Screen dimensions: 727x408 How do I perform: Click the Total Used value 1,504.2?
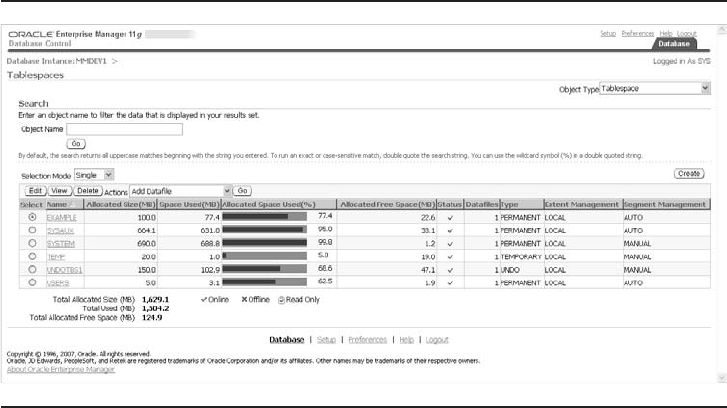(155, 308)
